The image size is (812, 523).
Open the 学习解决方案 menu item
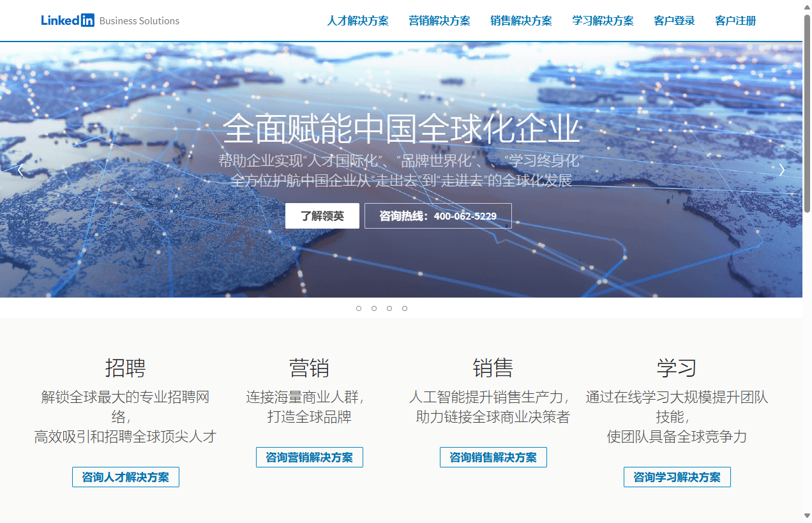pos(603,20)
